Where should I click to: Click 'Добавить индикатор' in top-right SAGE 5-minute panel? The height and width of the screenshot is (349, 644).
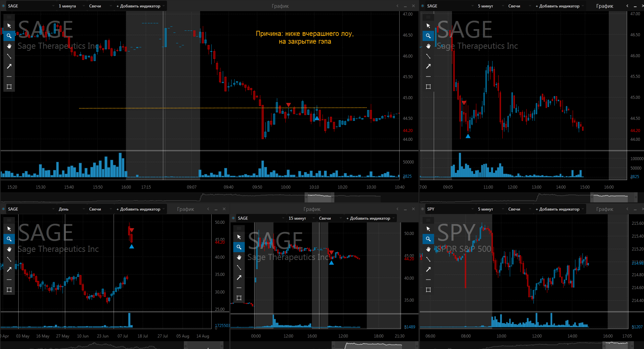click(559, 6)
